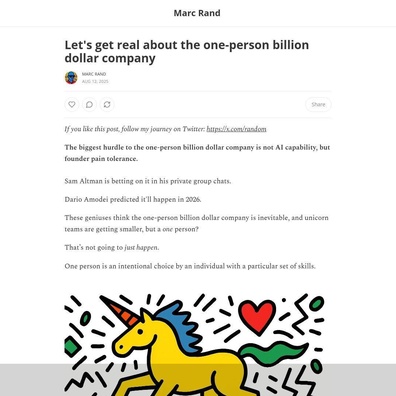Screen dimensions: 396x396
Task: Open the MARC RAND author byline link
Action: coord(94,74)
